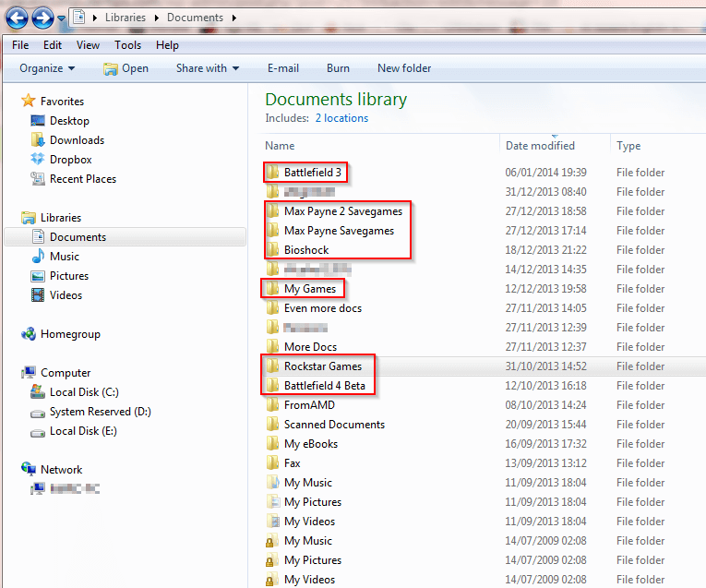Go forward with the Forward arrow button
The image size is (706, 588).
click(x=42, y=18)
